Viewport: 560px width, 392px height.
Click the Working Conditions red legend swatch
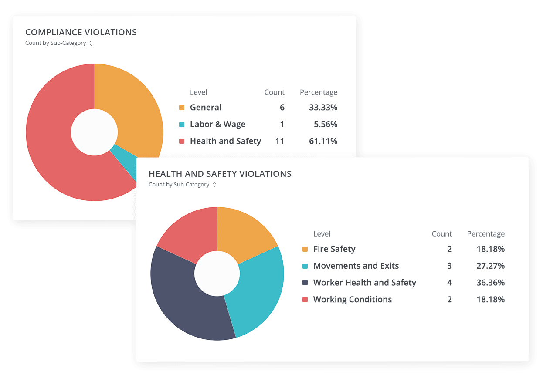[305, 300]
